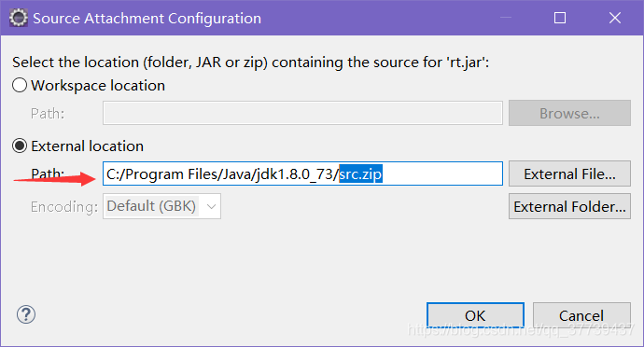Image resolution: width=644 pixels, height=347 pixels.
Task: Click the grayed-out Browse... button
Action: [569, 113]
